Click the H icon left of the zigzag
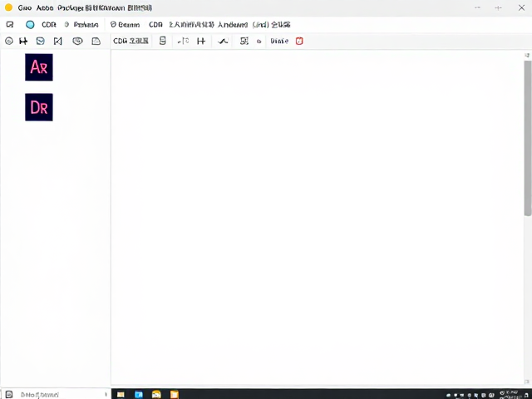The width and height of the screenshot is (532, 399). click(201, 41)
